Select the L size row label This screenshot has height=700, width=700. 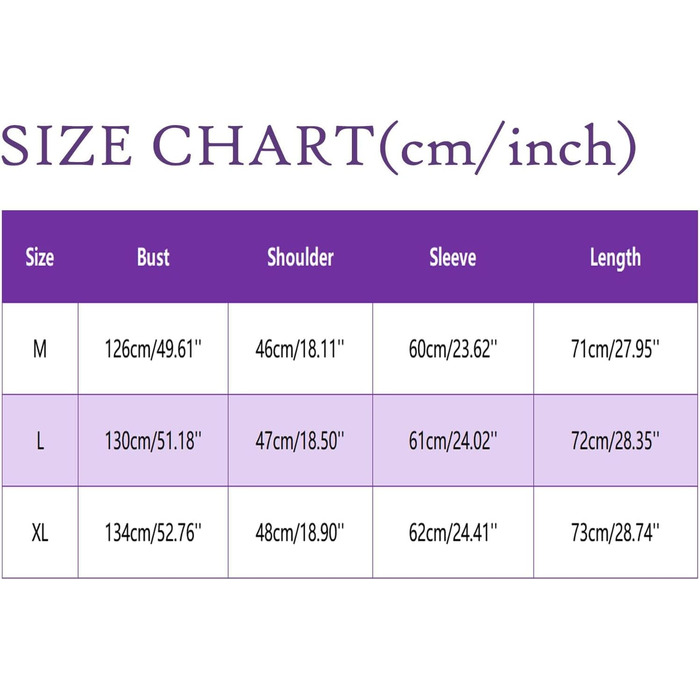39,441
